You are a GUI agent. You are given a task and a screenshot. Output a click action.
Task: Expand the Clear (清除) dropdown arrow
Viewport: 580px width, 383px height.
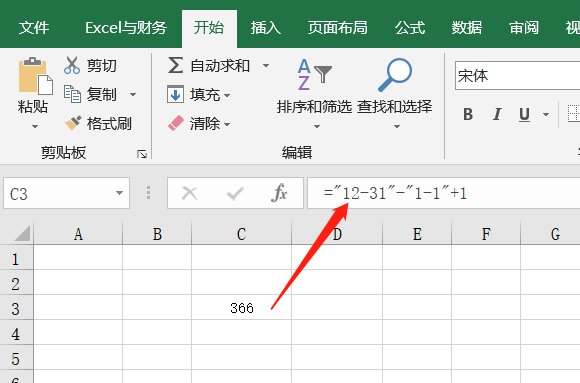tap(227, 124)
